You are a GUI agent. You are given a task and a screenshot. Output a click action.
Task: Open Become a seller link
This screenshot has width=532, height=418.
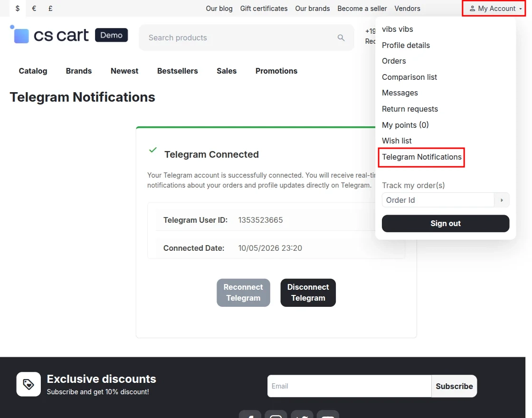362,9
